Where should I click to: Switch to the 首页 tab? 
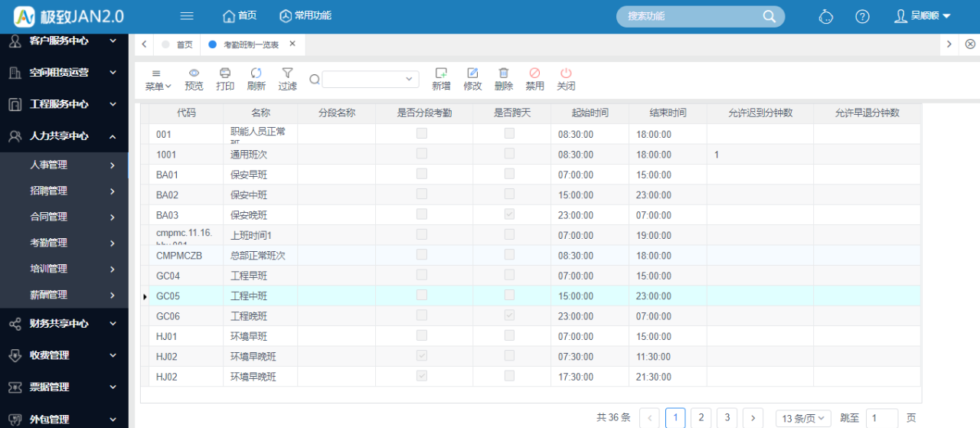178,45
